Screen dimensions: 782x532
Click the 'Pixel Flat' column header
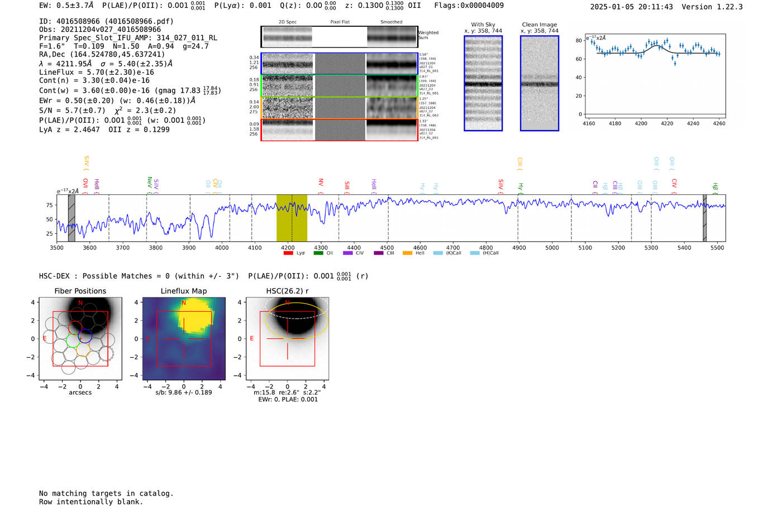point(340,22)
